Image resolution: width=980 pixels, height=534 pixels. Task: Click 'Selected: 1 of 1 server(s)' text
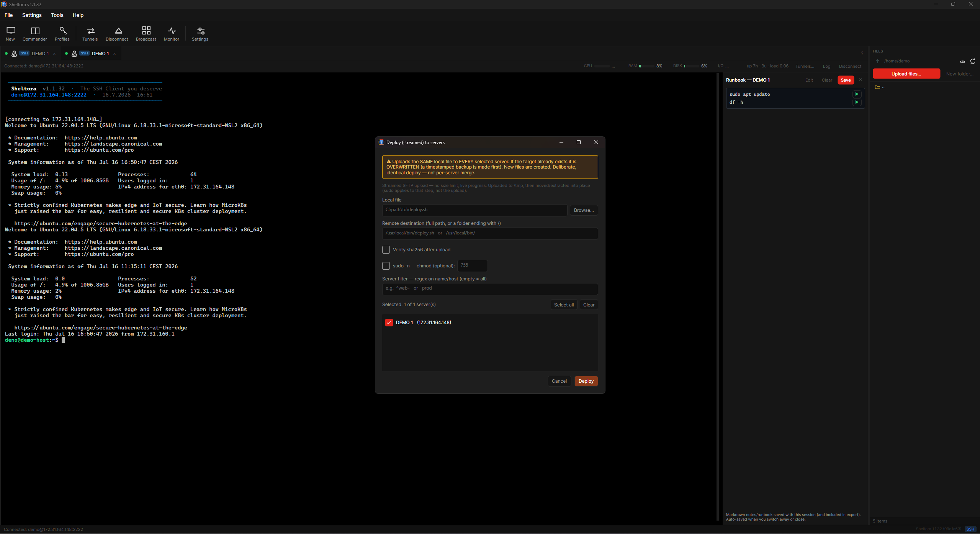[x=409, y=305]
